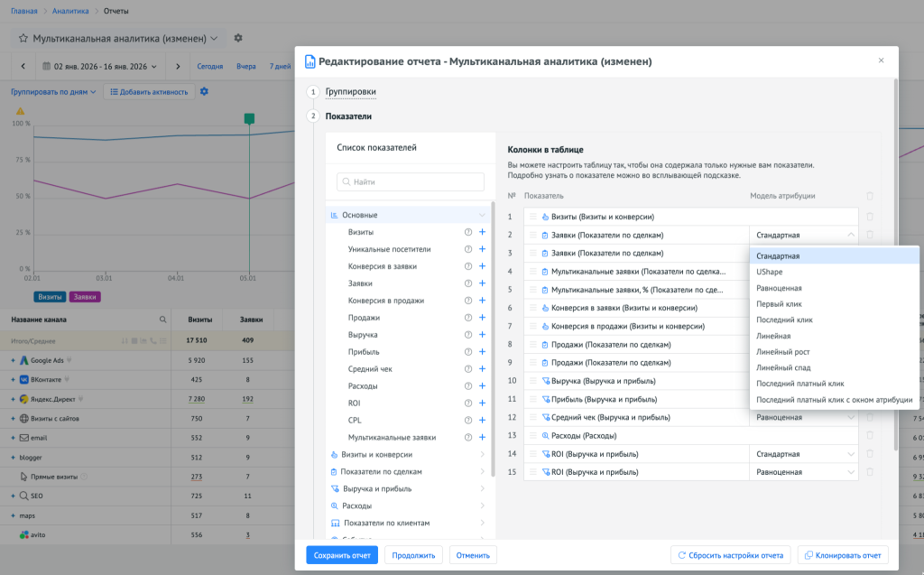Viewport: 924px width, 575px height.
Task: Click the plus icon next to CPL
Action: (482, 420)
